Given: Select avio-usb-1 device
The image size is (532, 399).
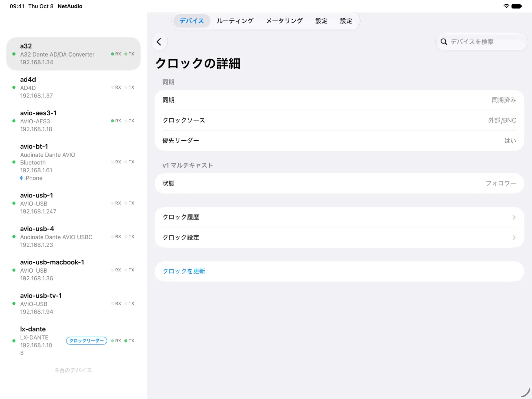Looking at the screenshot, I should 73,203.
